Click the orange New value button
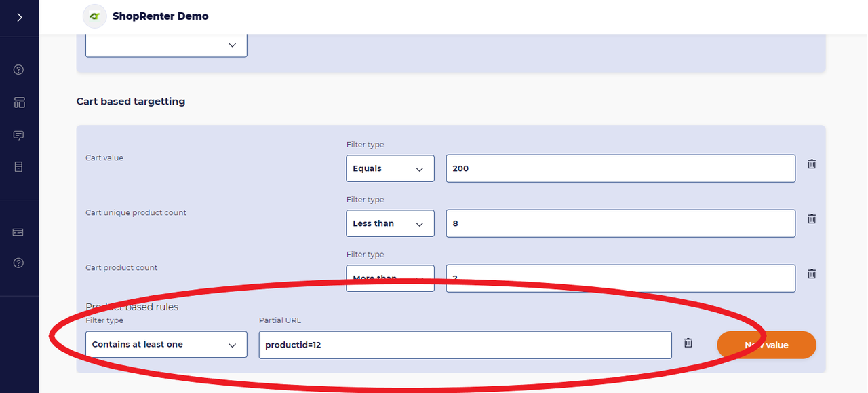 click(766, 345)
